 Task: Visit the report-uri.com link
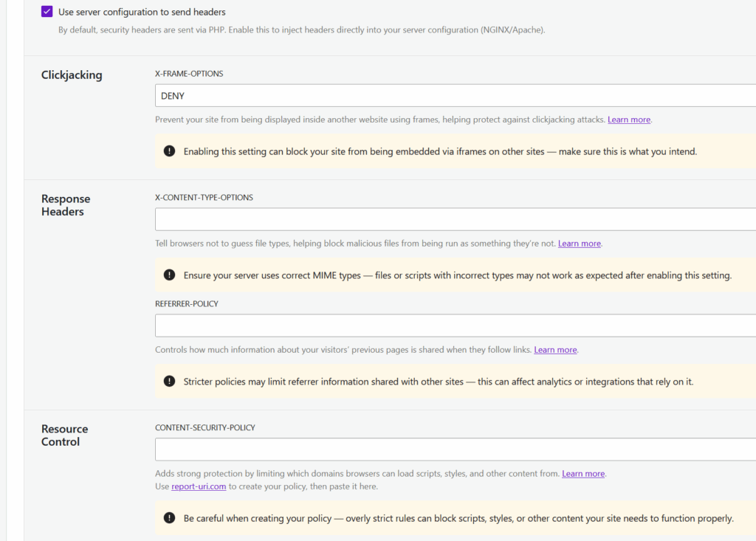click(199, 487)
